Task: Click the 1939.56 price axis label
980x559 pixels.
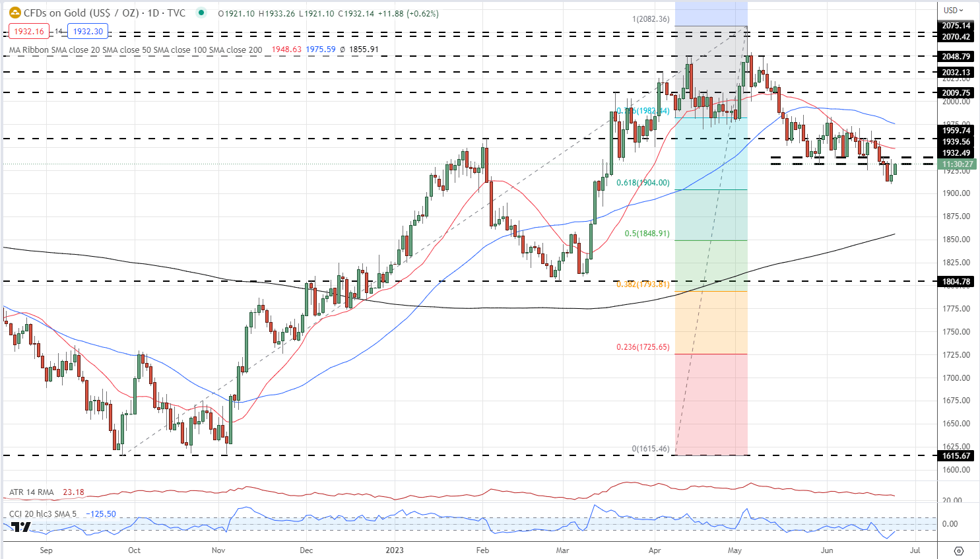Action: tap(956, 142)
